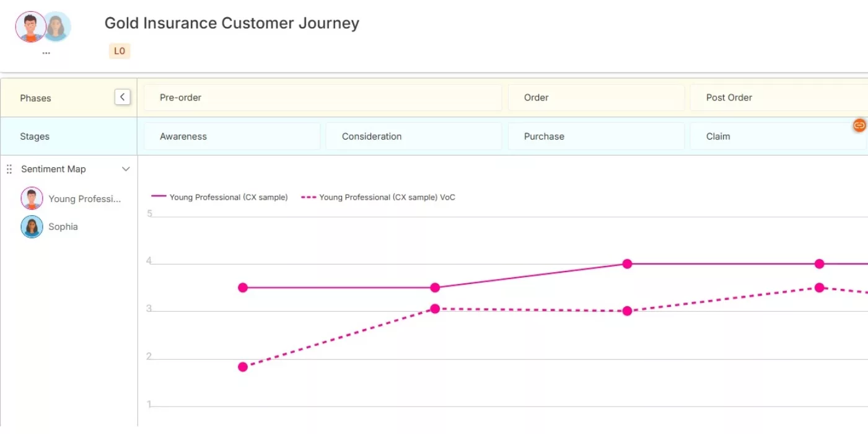
Task: Select the Post Order phase cell
Action: 778,97
